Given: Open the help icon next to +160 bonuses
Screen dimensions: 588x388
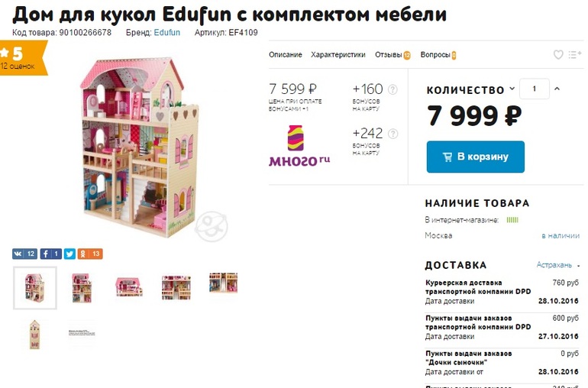Looking at the screenshot, I should (393, 89).
